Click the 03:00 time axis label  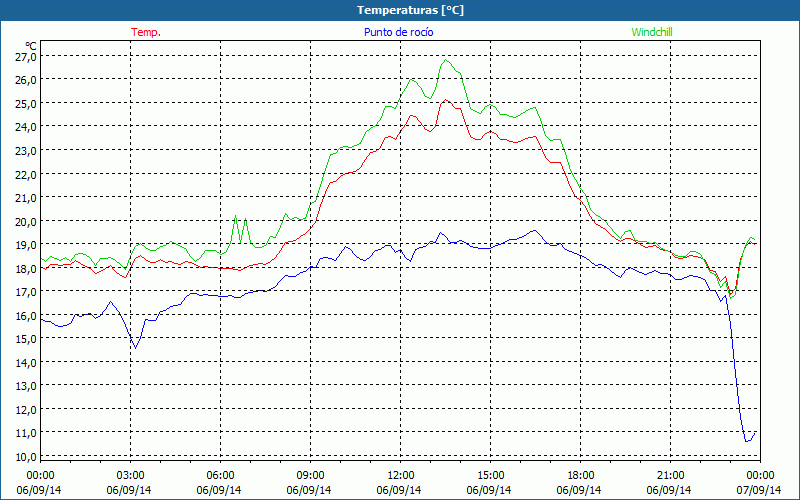click(x=131, y=476)
